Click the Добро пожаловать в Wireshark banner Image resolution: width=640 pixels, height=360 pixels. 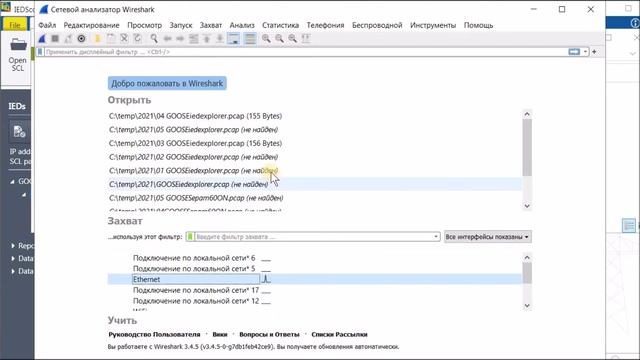(x=167, y=83)
